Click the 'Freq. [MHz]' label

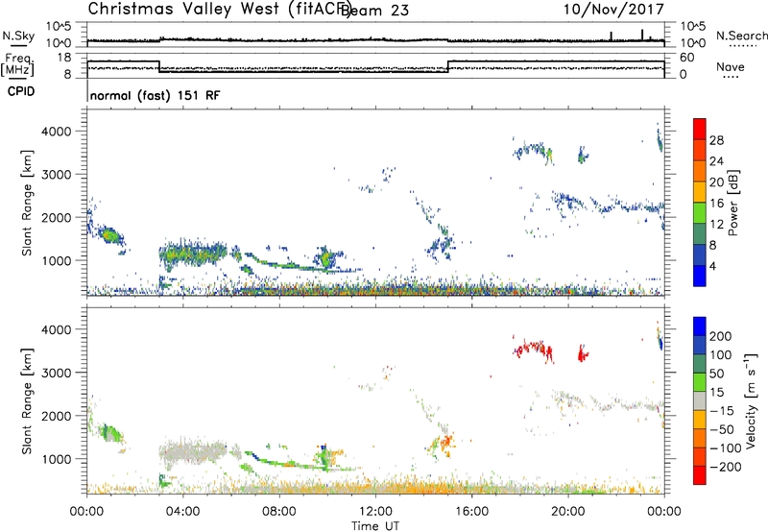17,65
